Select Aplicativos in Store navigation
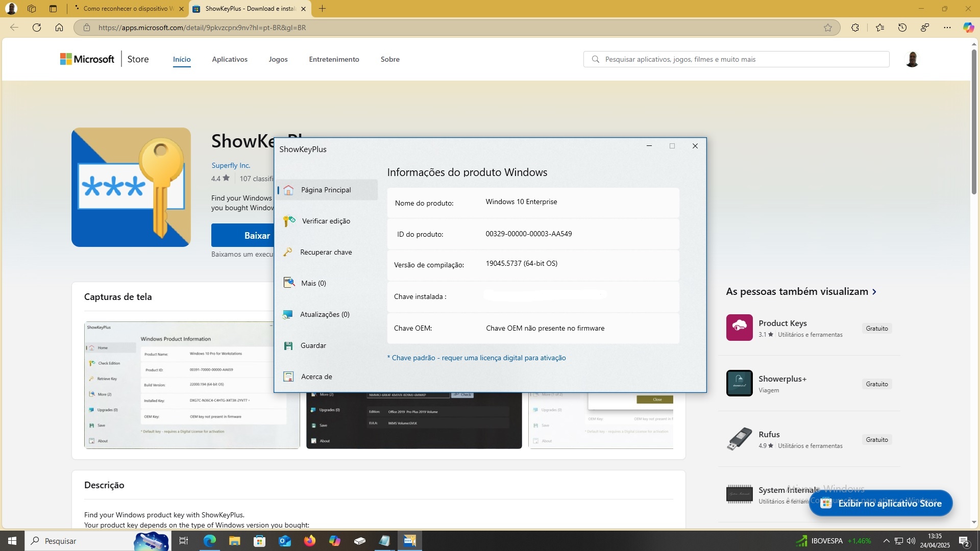980x551 pixels. click(230, 59)
